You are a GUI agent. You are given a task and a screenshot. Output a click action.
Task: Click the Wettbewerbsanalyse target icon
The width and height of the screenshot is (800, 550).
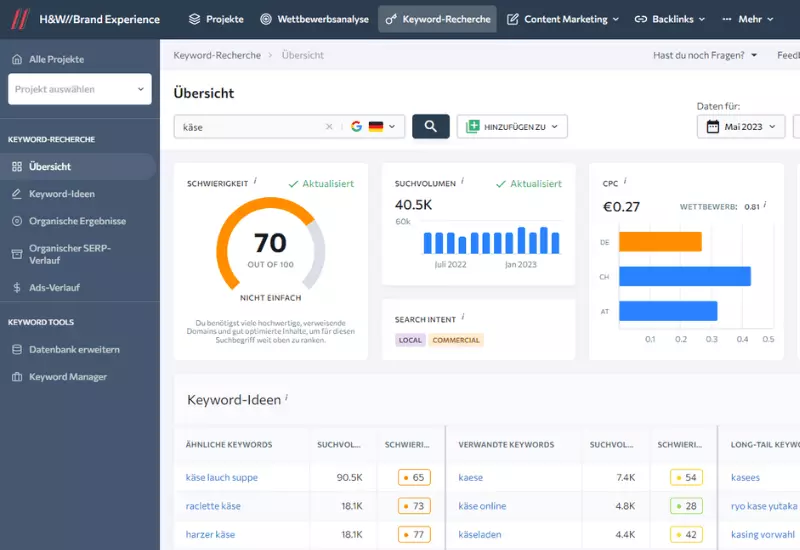(266, 19)
